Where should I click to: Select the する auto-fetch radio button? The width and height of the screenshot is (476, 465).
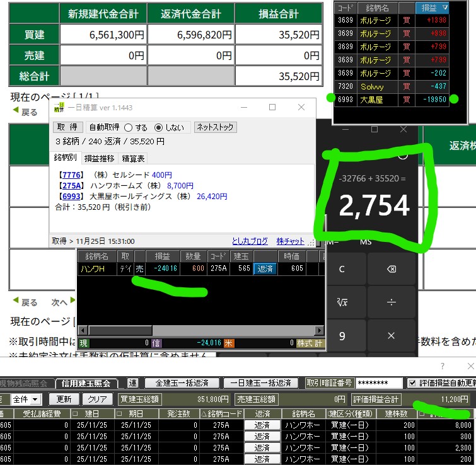pyautogui.click(x=129, y=127)
